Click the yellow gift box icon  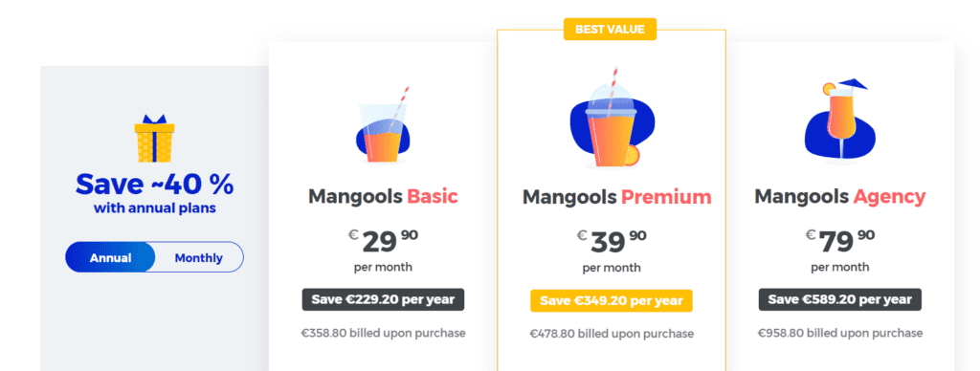tap(154, 139)
